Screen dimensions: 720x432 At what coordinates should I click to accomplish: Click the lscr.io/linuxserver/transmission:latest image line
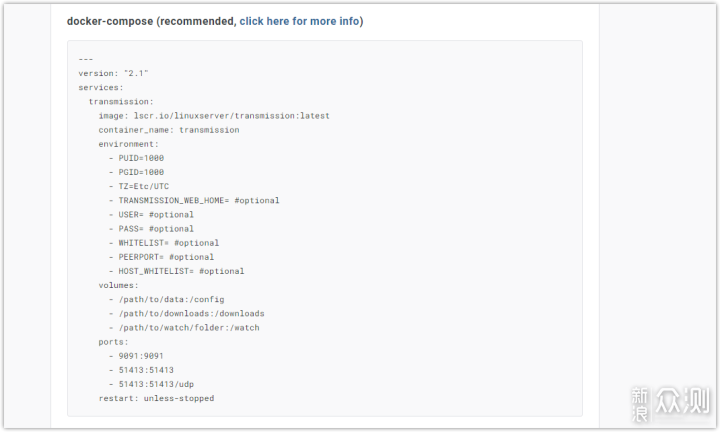214,116
